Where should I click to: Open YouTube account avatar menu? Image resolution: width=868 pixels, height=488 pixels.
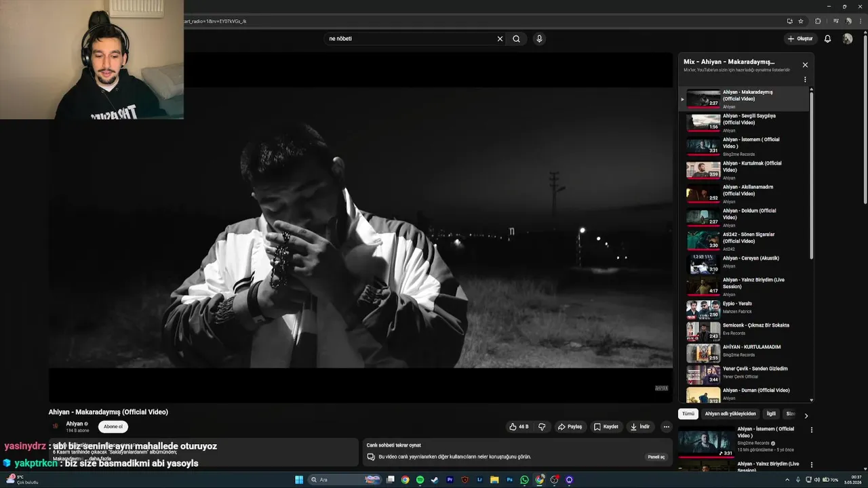coord(848,39)
